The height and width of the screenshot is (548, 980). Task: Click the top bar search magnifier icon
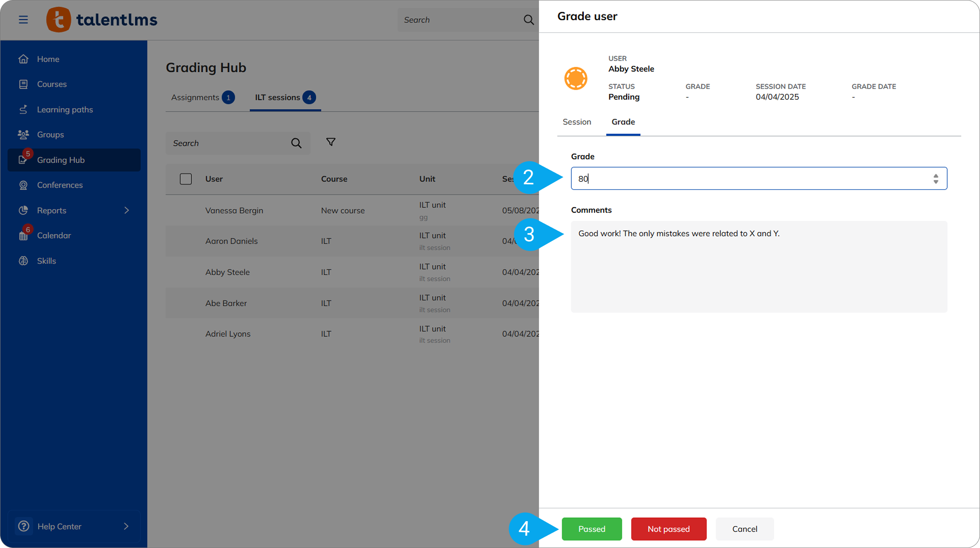point(528,20)
